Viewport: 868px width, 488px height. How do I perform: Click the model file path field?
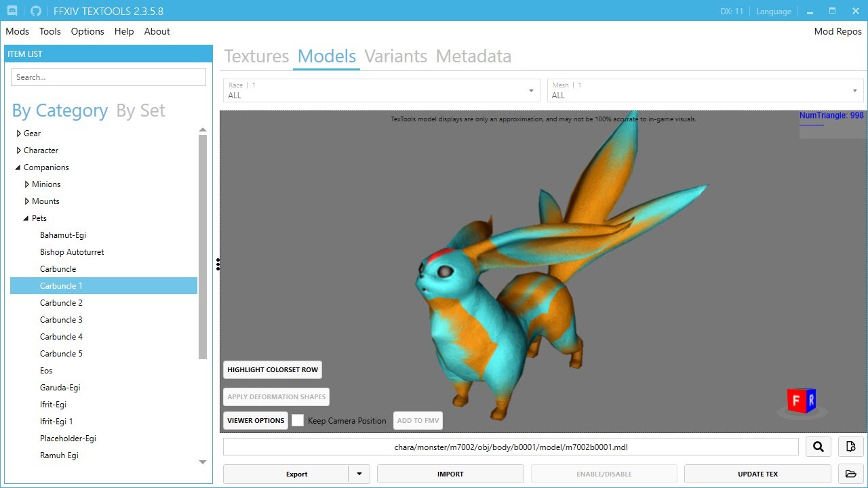point(511,447)
